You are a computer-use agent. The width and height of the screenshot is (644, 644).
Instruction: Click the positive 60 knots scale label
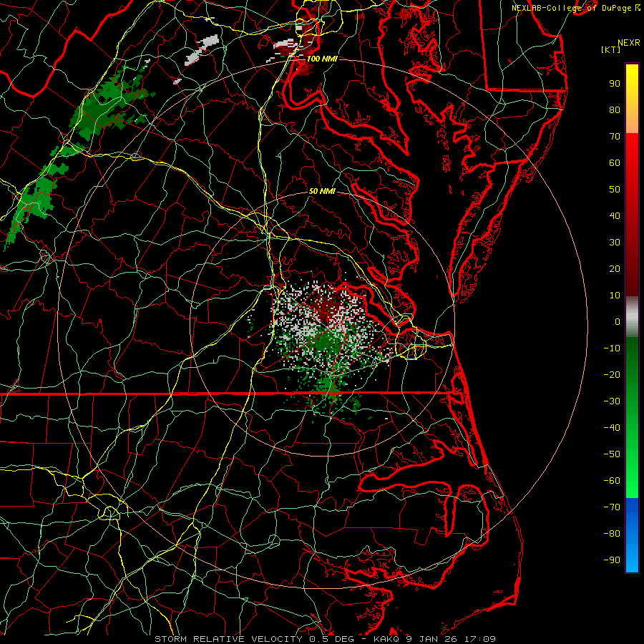tap(615, 162)
